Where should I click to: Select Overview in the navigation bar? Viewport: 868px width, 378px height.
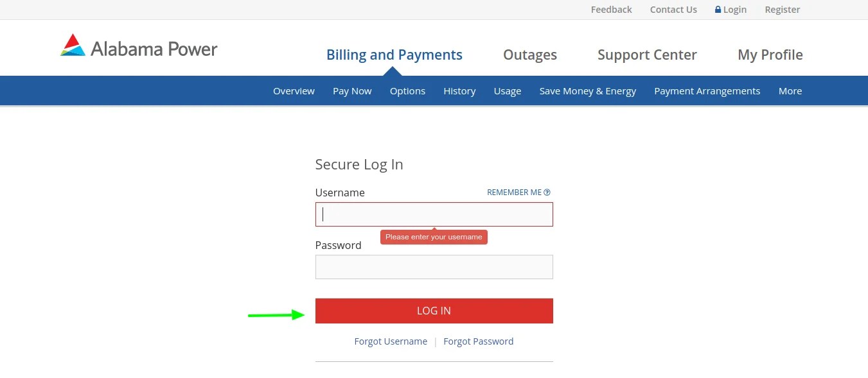[x=294, y=90]
